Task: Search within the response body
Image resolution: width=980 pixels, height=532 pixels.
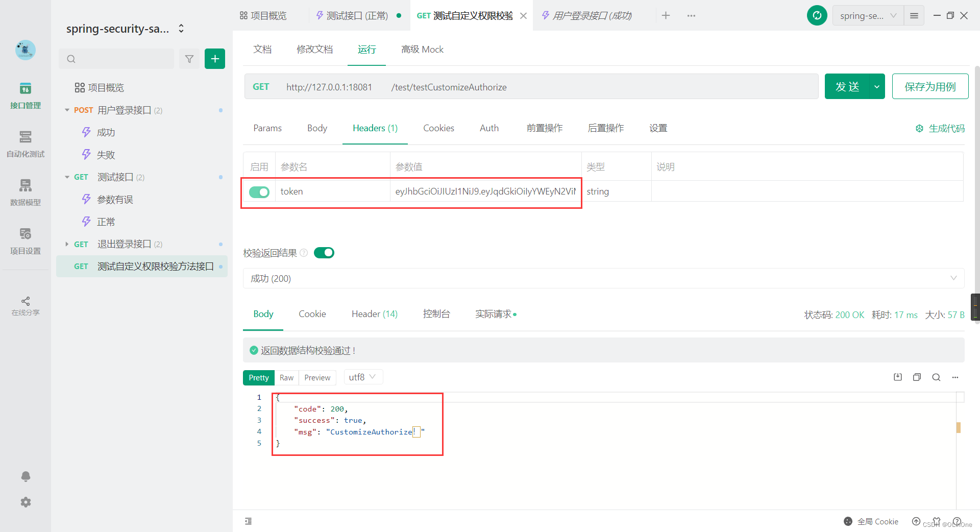Action: pos(936,377)
